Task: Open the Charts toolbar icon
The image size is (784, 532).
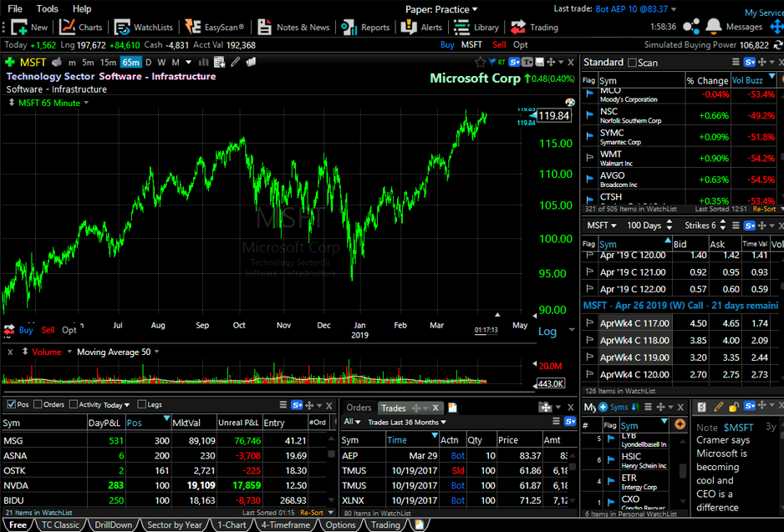Action: (80, 27)
